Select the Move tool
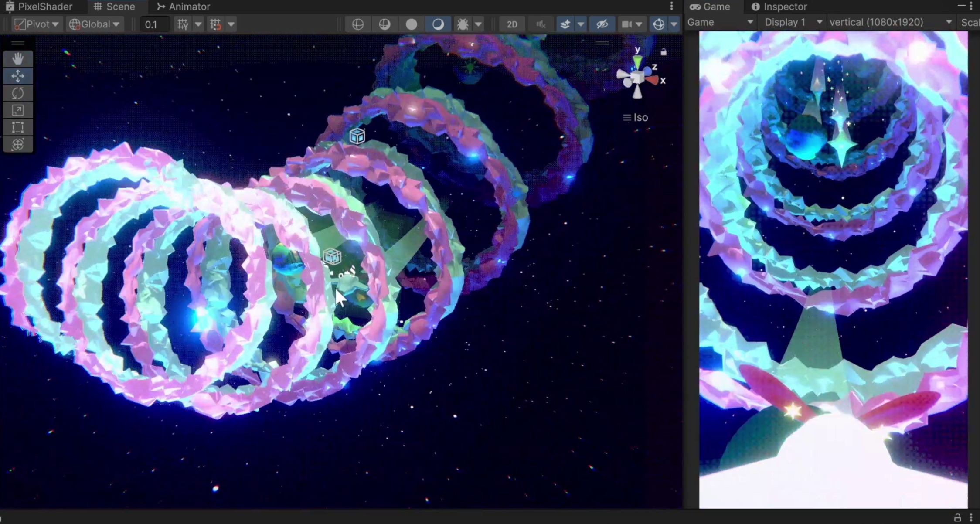980x524 pixels. pyautogui.click(x=18, y=76)
